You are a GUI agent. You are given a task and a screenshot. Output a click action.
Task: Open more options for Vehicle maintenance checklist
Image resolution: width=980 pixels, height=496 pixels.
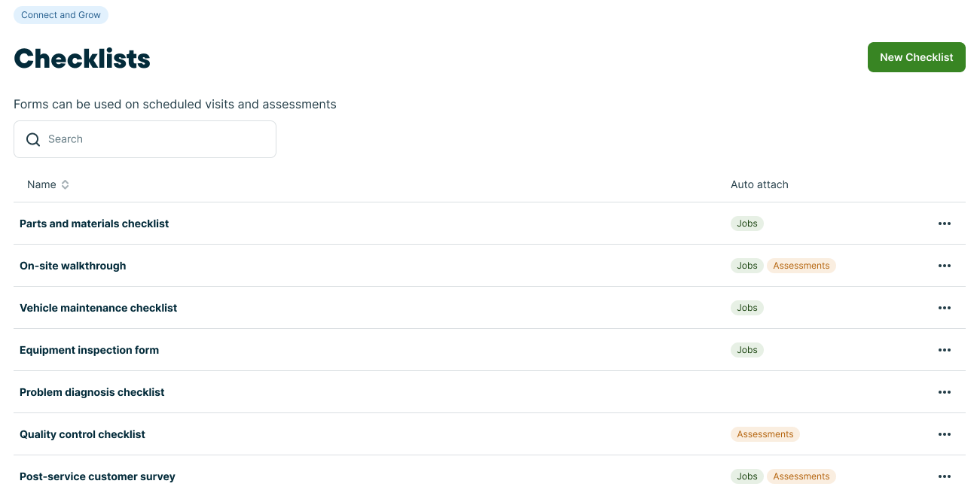[x=945, y=308]
